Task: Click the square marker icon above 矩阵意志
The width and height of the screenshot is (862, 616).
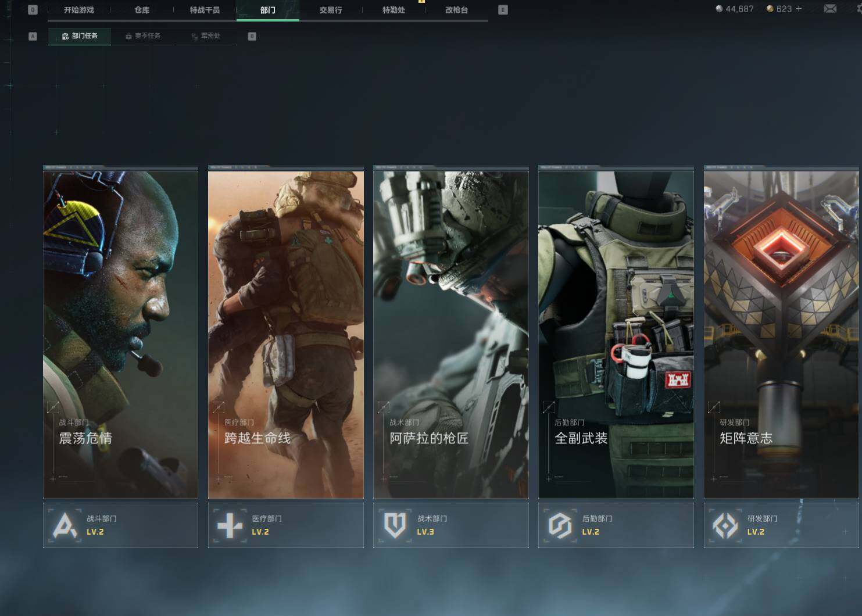Action: (714, 407)
